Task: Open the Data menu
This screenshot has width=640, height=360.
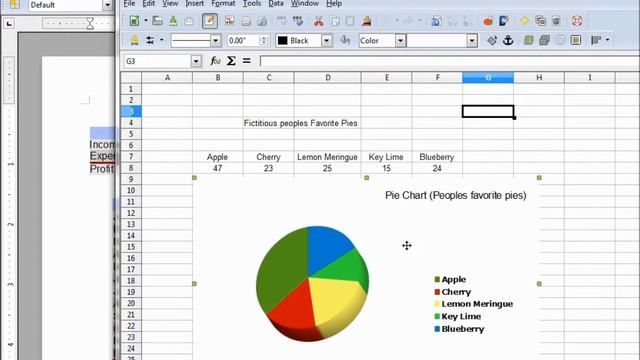Action: point(276,3)
